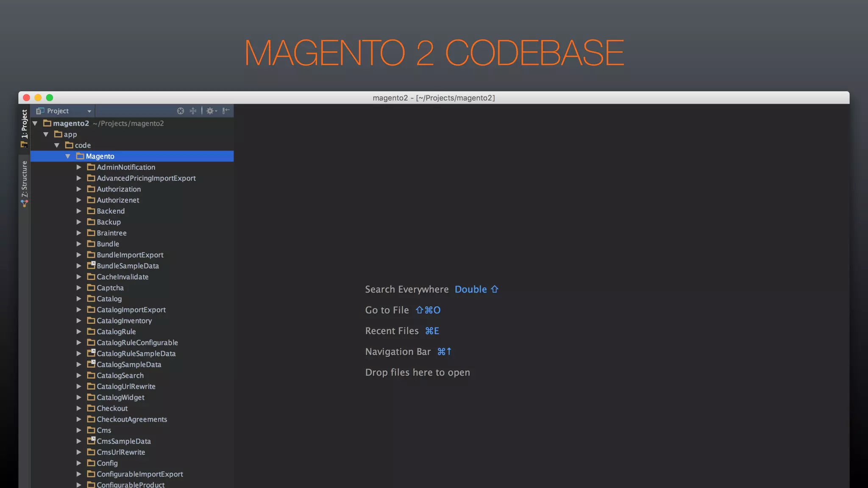Click the Recent Files hint text
The height and width of the screenshot is (488, 868).
point(392,331)
